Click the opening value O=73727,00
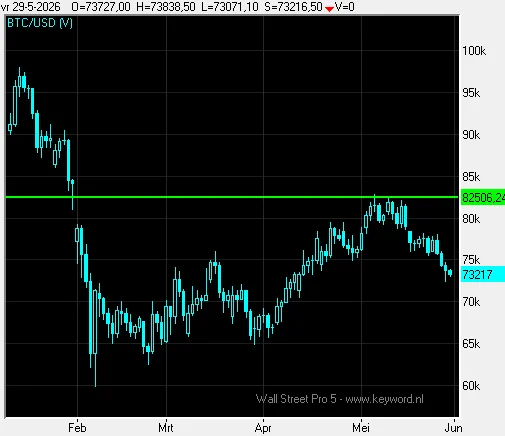 tap(101, 7)
